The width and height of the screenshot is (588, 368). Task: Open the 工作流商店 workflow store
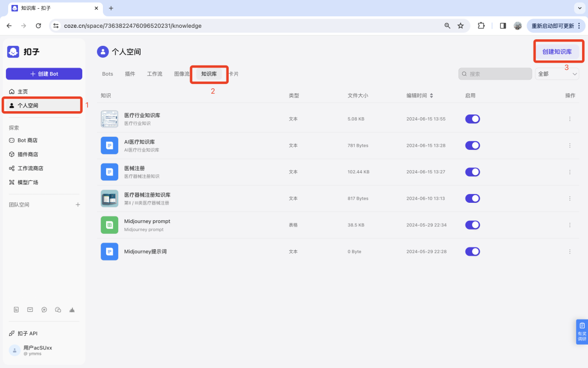click(x=26, y=168)
